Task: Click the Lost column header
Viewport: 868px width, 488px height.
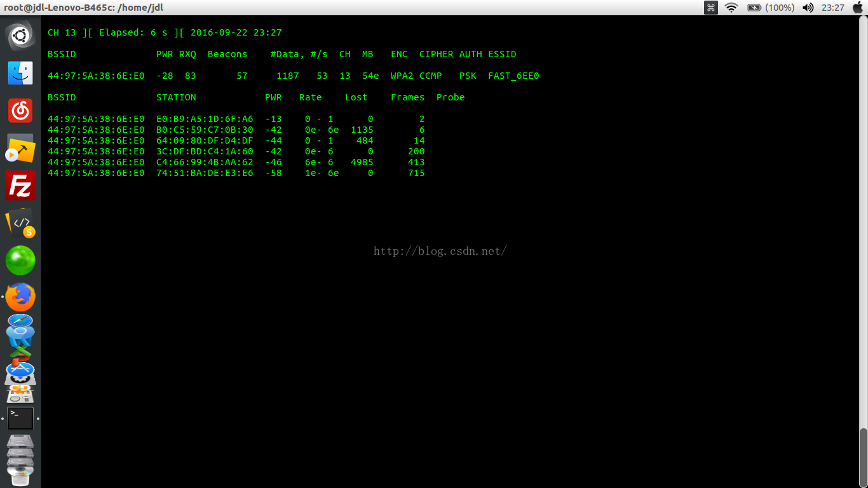Action: [356, 97]
